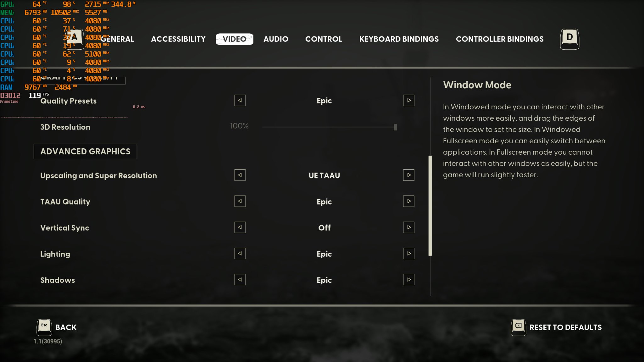
Task: Open AUDIO settings tab
Action: point(275,39)
